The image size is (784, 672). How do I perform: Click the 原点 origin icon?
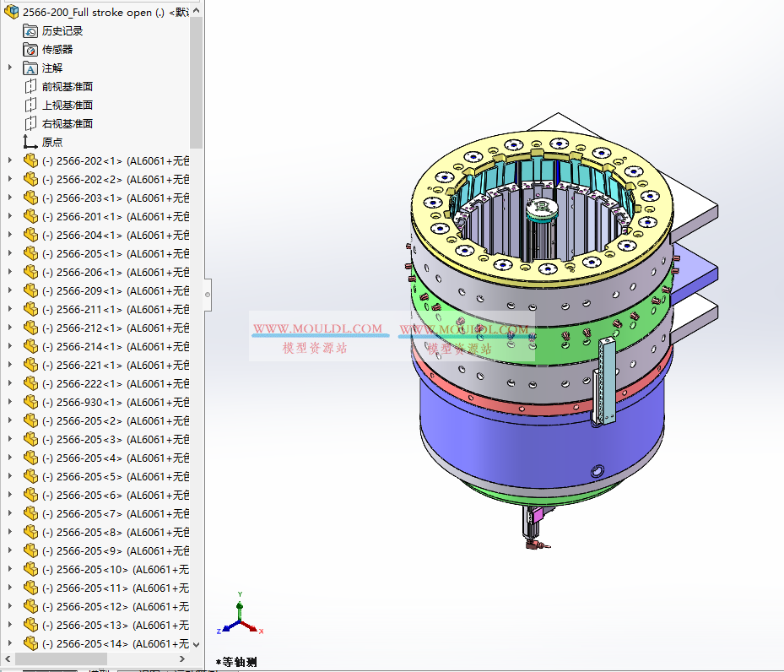(30, 143)
